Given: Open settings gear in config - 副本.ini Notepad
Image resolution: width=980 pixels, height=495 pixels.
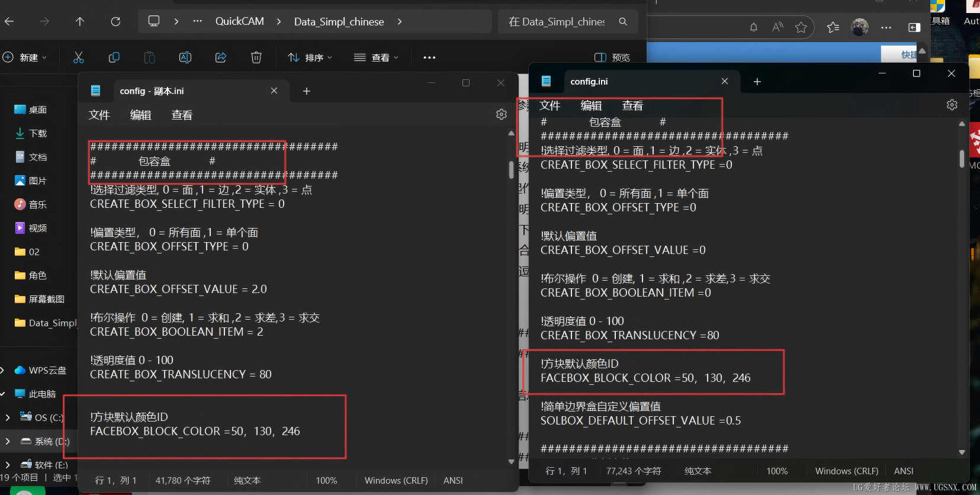Looking at the screenshot, I should [x=502, y=114].
